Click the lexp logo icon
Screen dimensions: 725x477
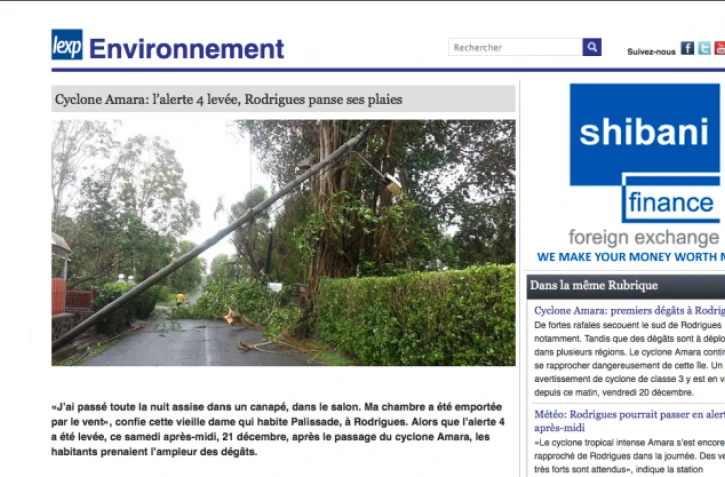(x=67, y=45)
